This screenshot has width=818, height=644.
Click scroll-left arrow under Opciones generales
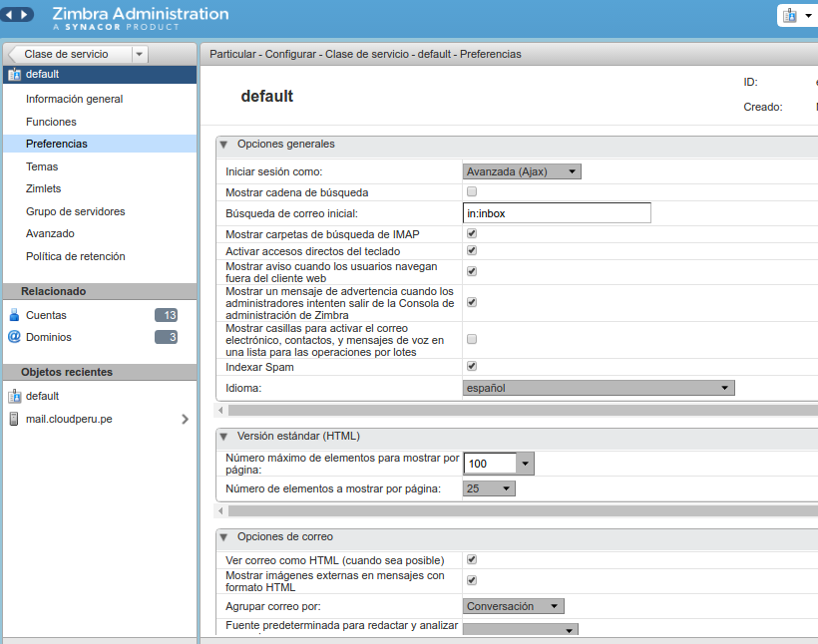[220, 411]
